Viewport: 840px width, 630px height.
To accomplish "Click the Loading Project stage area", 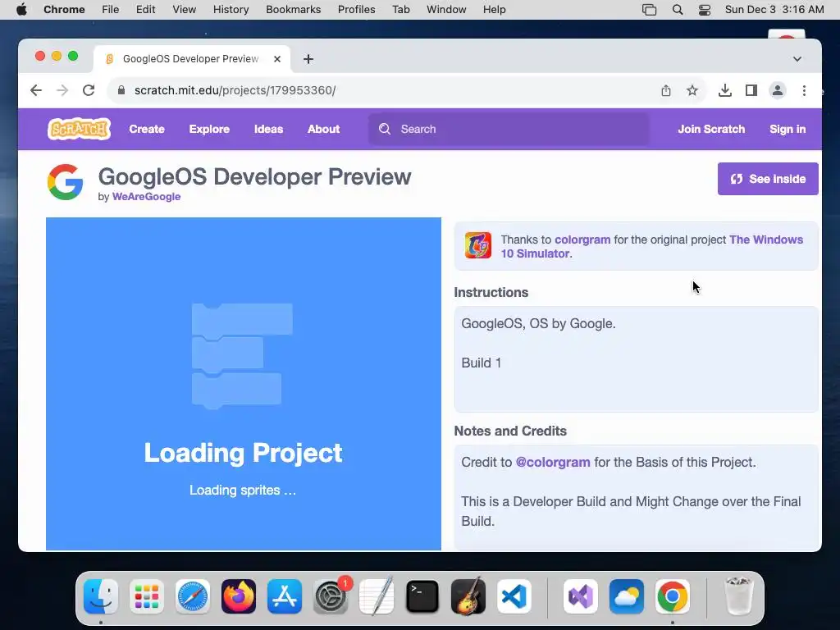I will click(244, 384).
